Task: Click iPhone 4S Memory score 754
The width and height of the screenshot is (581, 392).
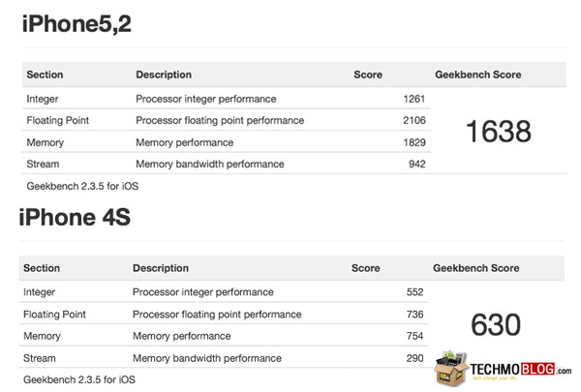Action: (414, 336)
